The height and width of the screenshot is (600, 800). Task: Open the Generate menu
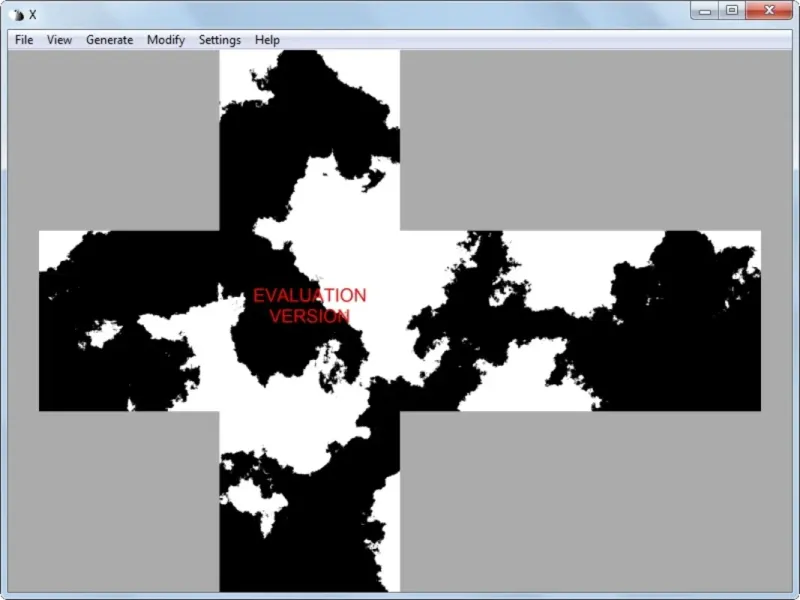click(109, 40)
